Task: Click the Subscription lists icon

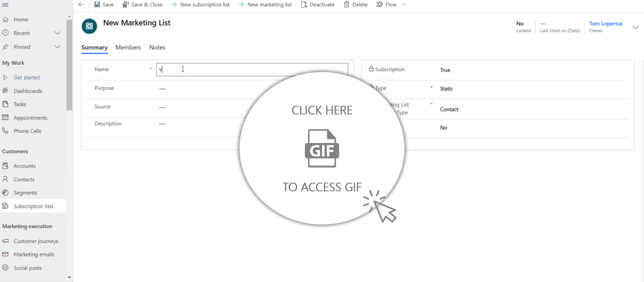Action: 5,206
